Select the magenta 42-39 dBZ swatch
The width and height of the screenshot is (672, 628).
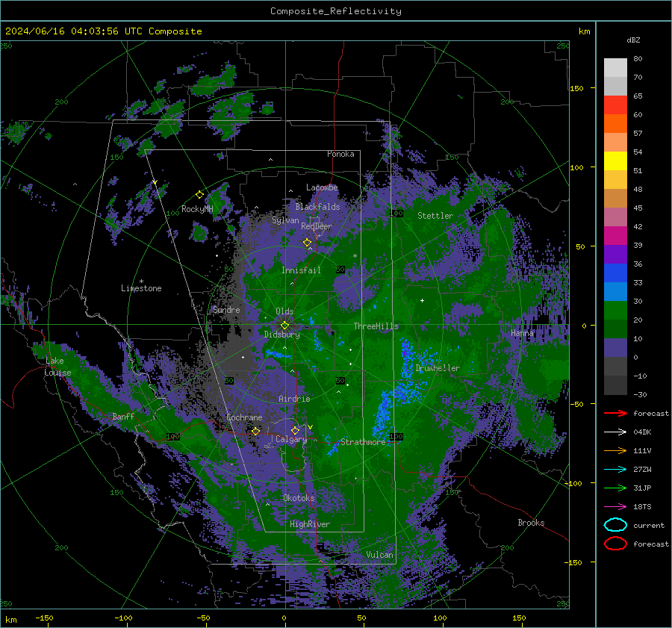point(615,236)
